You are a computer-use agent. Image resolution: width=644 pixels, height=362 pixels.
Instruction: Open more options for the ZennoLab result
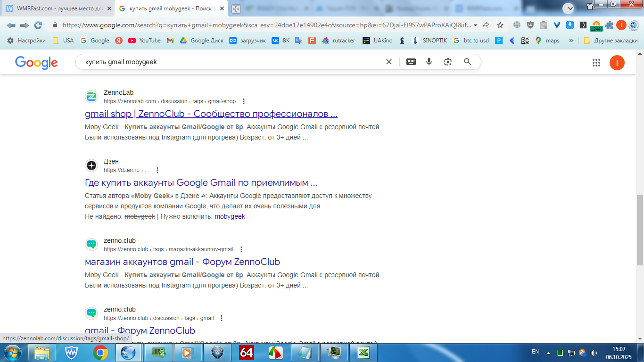244,101
